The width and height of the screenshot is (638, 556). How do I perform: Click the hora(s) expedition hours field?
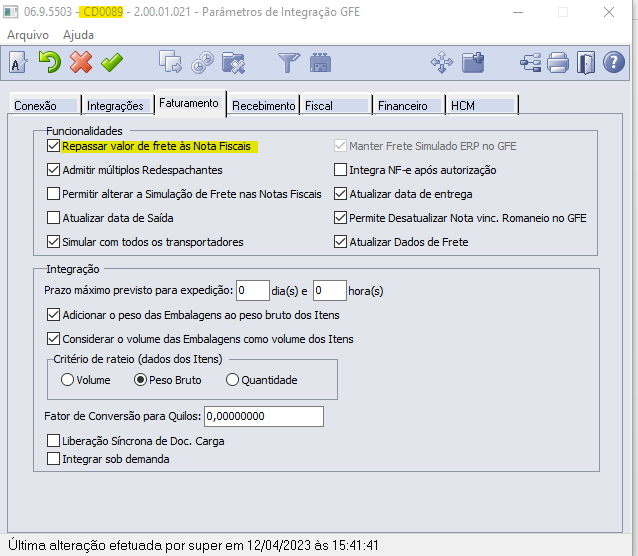(x=330, y=290)
